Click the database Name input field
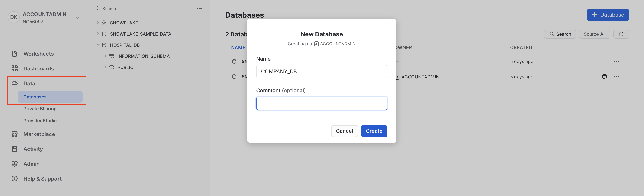Viewport: 644px width, 196px height. pyautogui.click(x=321, y=72)
